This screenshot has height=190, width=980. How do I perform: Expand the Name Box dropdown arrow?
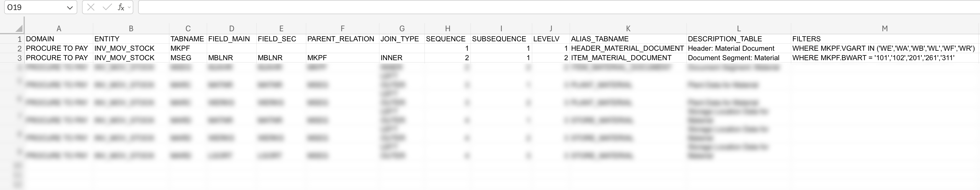[x=70, y=8]
